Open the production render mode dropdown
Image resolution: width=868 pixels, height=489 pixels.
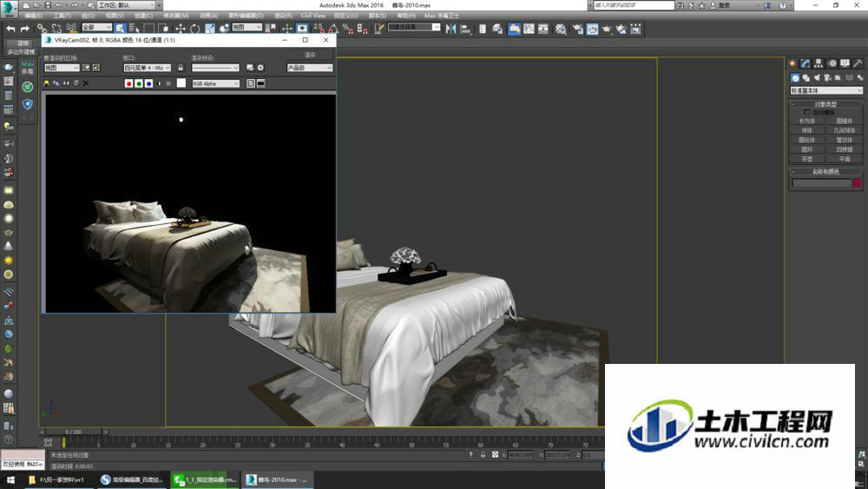[x=310, y=68]
